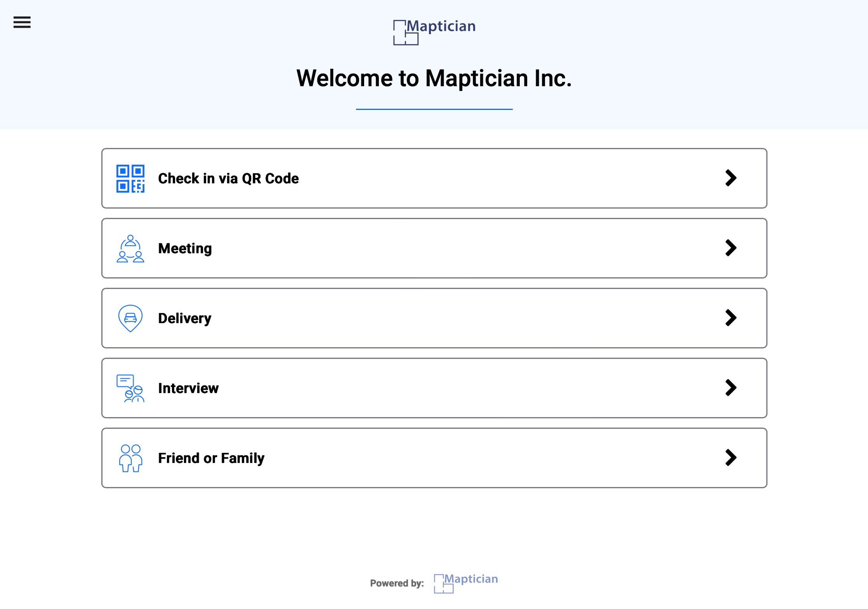Open the hamburger menu
The image size is (868, 609).
click(x=22, y=22)
